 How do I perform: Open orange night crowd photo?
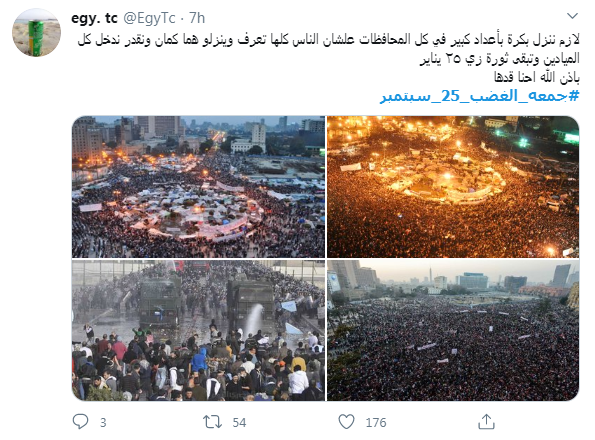pyautogui.click(x=453, y=187)
